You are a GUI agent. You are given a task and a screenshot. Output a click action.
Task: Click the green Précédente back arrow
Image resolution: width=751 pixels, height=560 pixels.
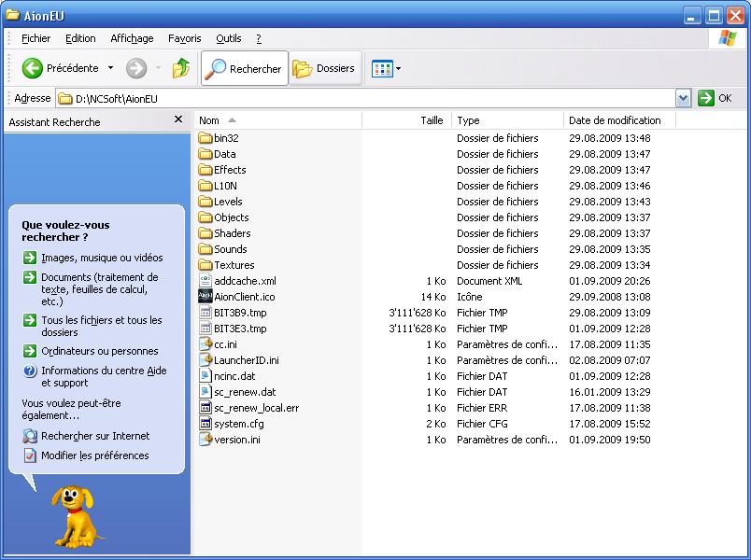(33, 68)
